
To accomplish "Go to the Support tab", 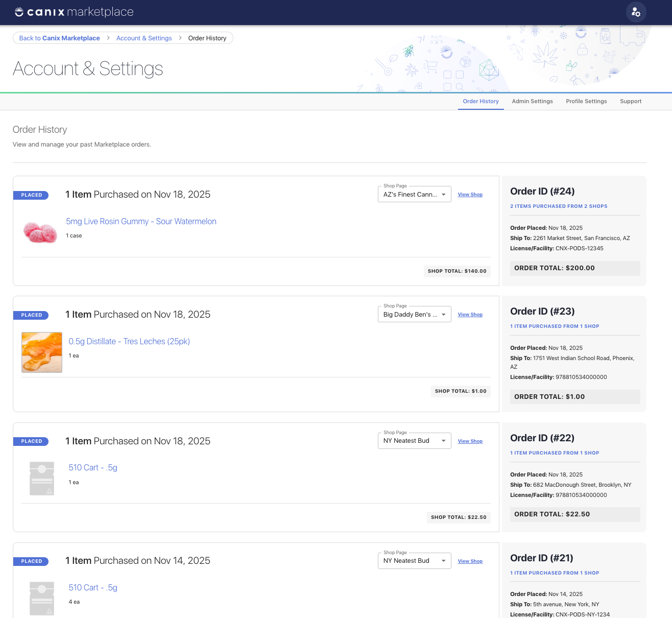I will point(631,101).
